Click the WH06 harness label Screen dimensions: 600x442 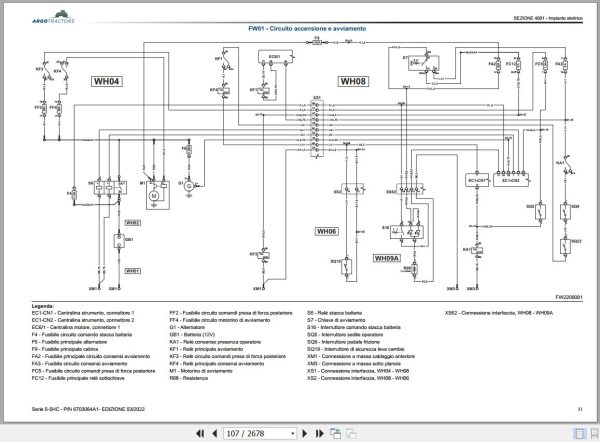coord(326,231)
